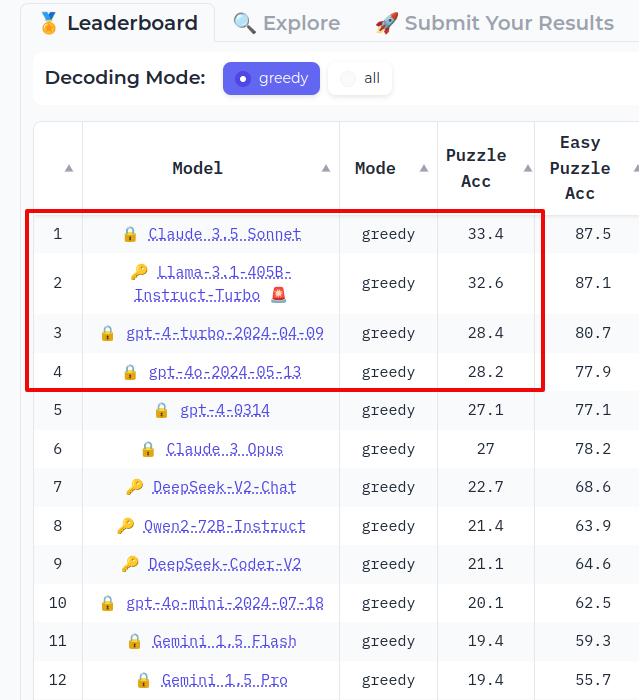This screenshot has width=639, height=700.
Task: Open the Claude 3.5 Sonnet link
Action: pos(225,234)
